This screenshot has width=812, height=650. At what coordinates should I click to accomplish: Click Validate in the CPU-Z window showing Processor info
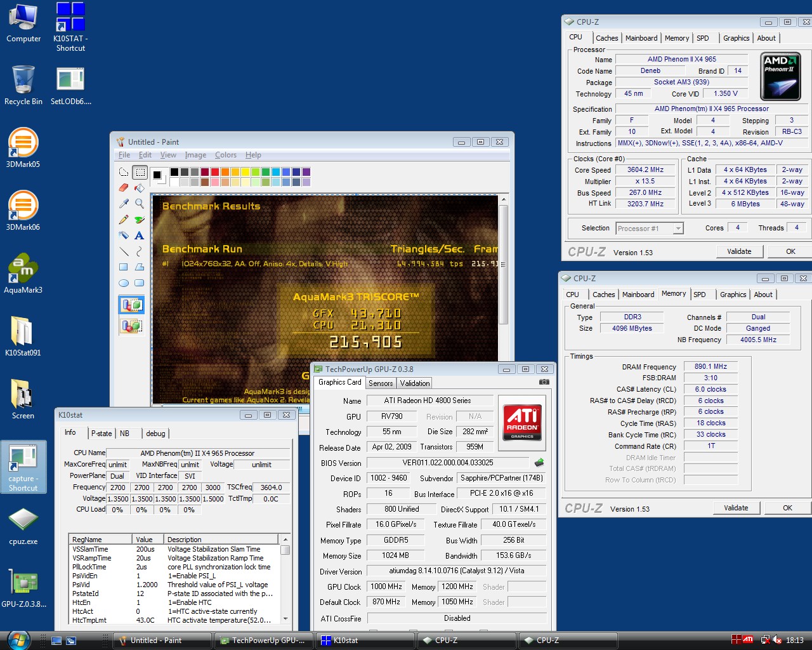tap(739, 251)
